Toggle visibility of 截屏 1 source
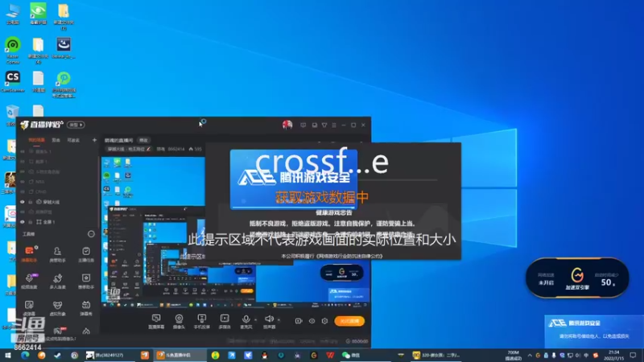The image size is (644, 362). pyautogui.click(x=23, y=162)
